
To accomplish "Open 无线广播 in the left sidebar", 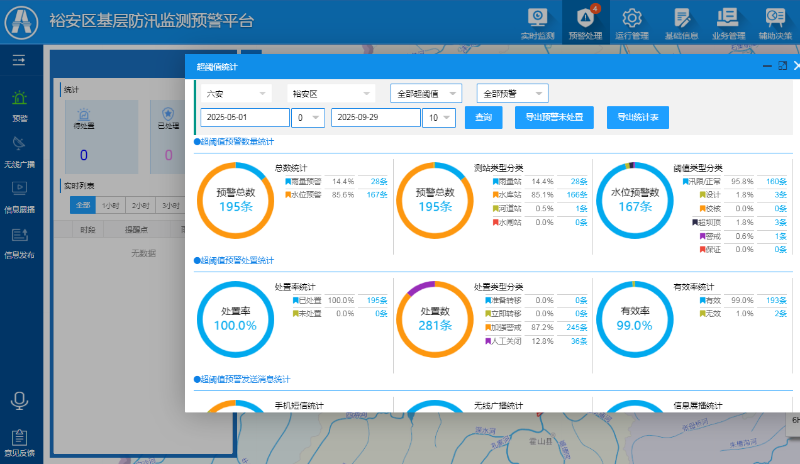I will coord(19,151).
